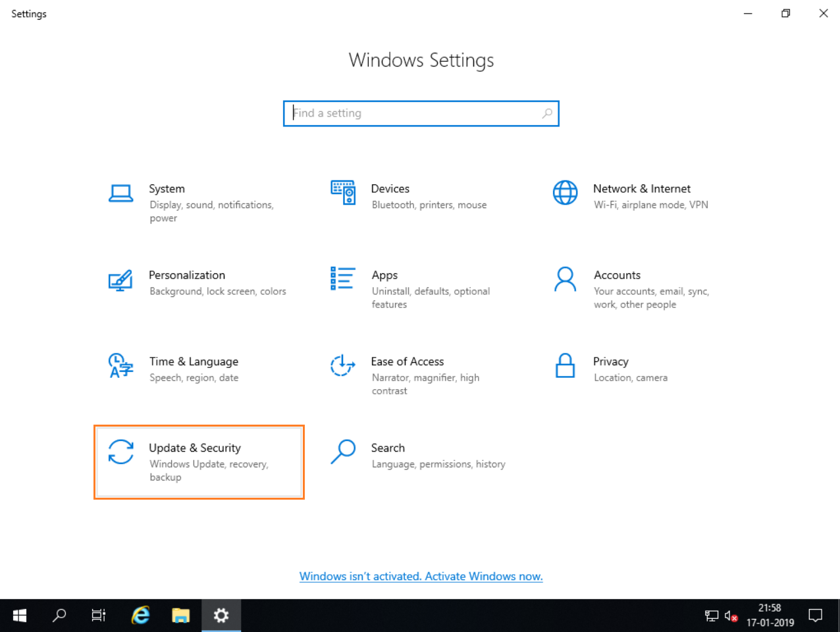Click the muted volume tray icon
The width and height of the screenshot is (840, 632).
731,616
